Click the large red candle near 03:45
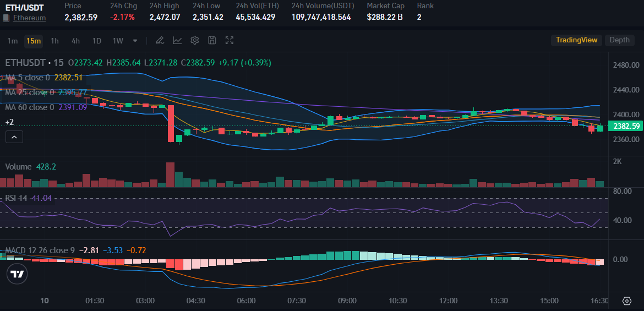644x311 pixels. click(171, 124)
